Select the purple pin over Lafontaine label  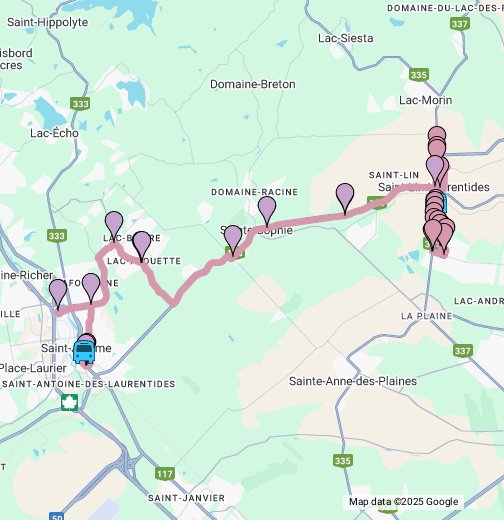[91, 288]
